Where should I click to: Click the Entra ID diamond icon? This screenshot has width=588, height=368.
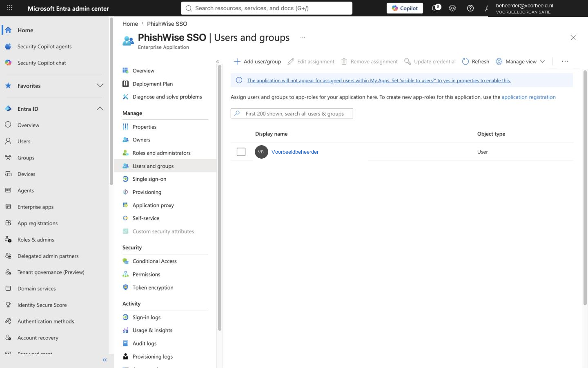[8, 108]
